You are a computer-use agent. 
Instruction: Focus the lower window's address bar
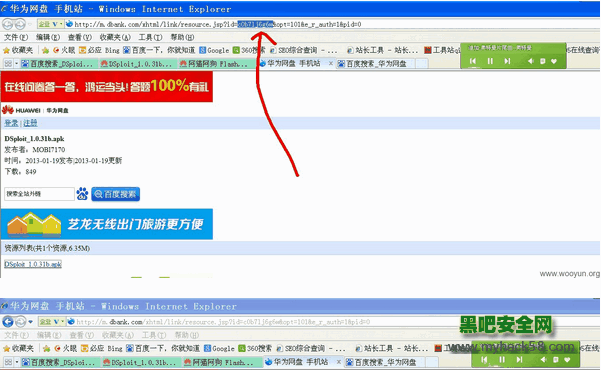coord(223,322)
